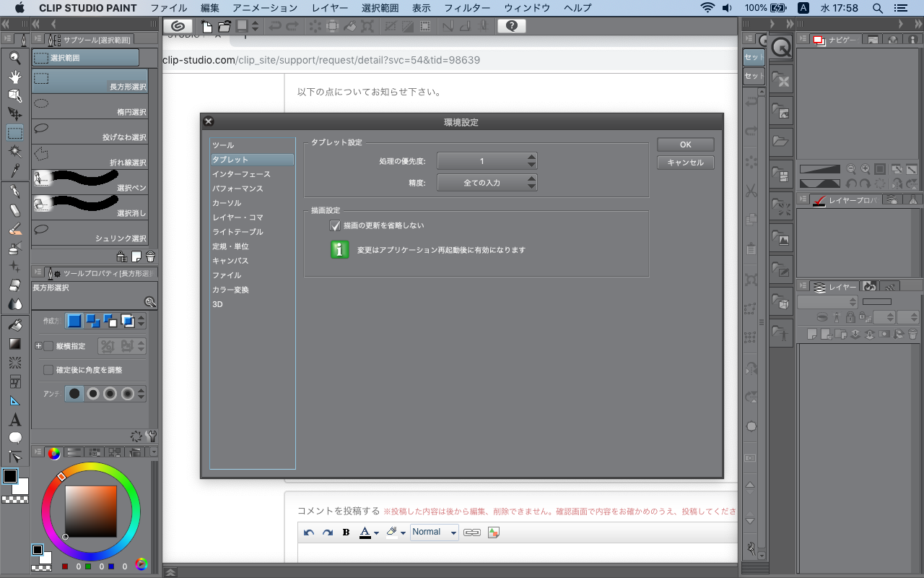This screenshot has width=924, height=578.
Task: Click the wrench icon in Tool Property
Action: coord(151,436)
